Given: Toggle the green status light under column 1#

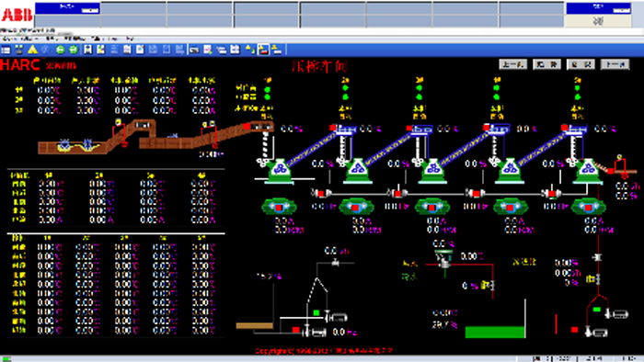Looking at the screenshot, I should click(x=268, y=89).
